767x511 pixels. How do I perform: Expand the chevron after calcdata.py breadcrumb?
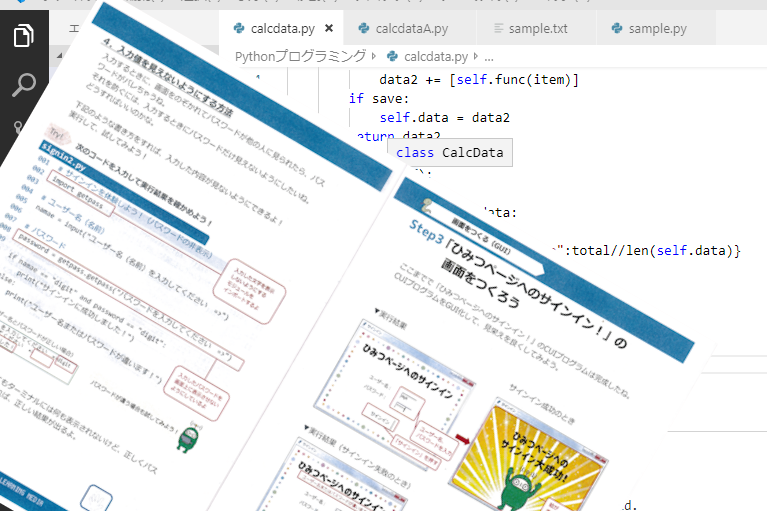tap(475, 57)
